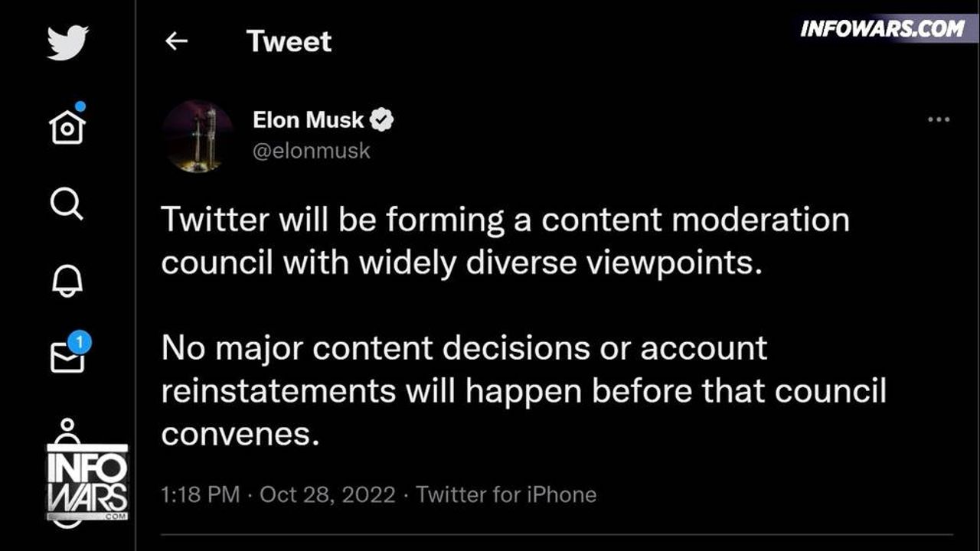Go to the Home timeline icon
Screen dimensions: 980x551
tap(67, 127)
